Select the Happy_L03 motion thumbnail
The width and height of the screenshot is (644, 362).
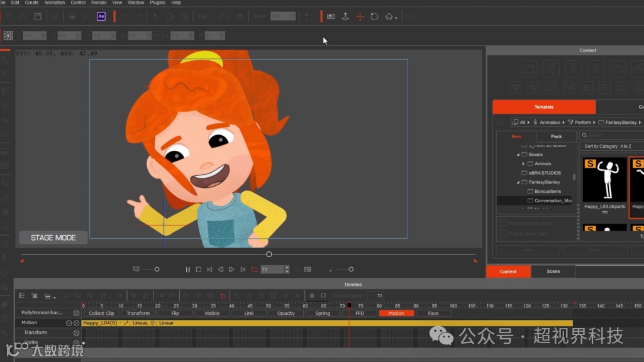(x=604, y=180)
